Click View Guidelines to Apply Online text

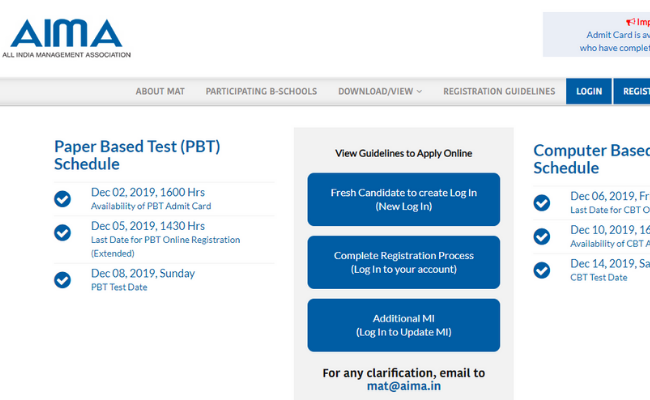[x=404, y=153]
